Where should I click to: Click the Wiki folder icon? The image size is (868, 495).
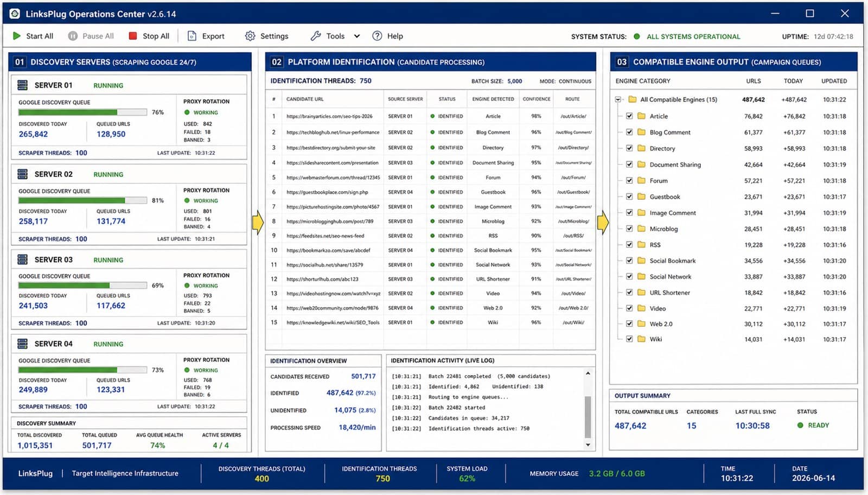point(642,339)
